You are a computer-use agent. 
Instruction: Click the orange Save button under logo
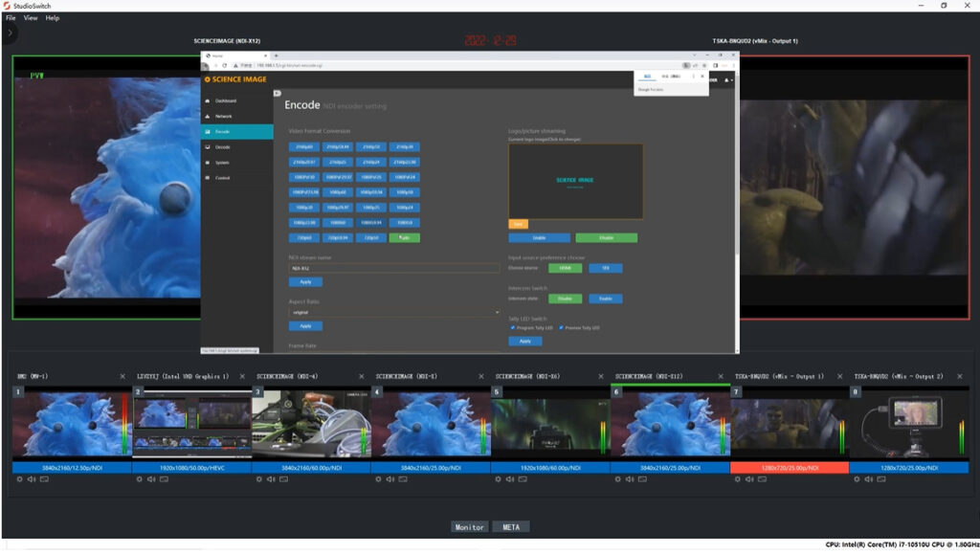(518, 224)
